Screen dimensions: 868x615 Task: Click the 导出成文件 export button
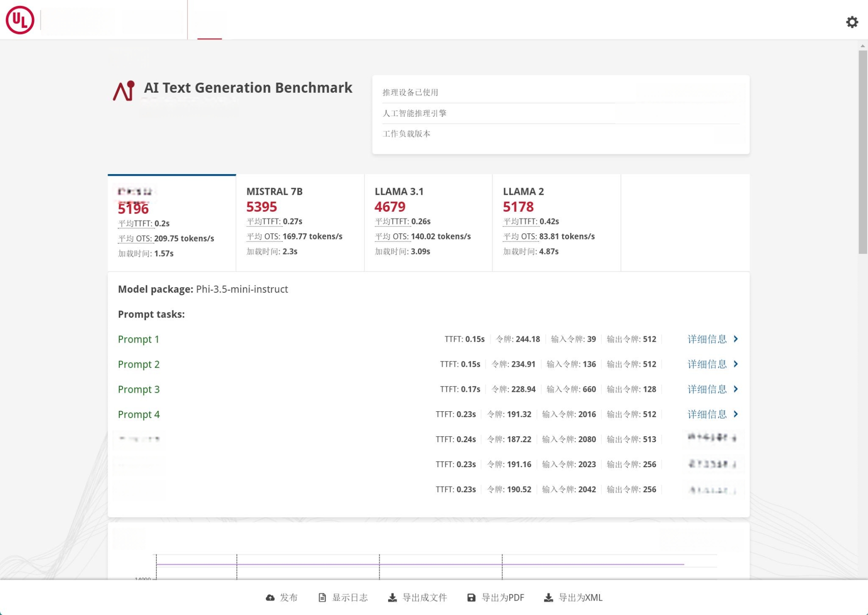click(x=417, y=598)
